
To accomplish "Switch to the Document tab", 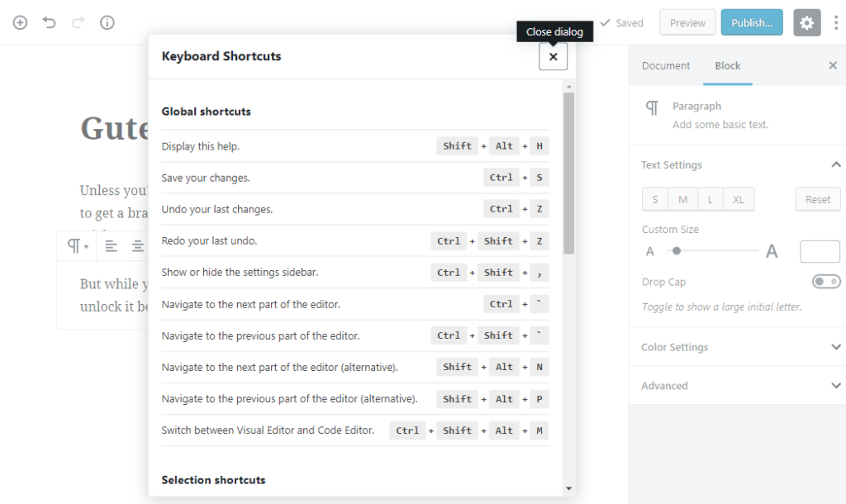I will coord(666,65).
